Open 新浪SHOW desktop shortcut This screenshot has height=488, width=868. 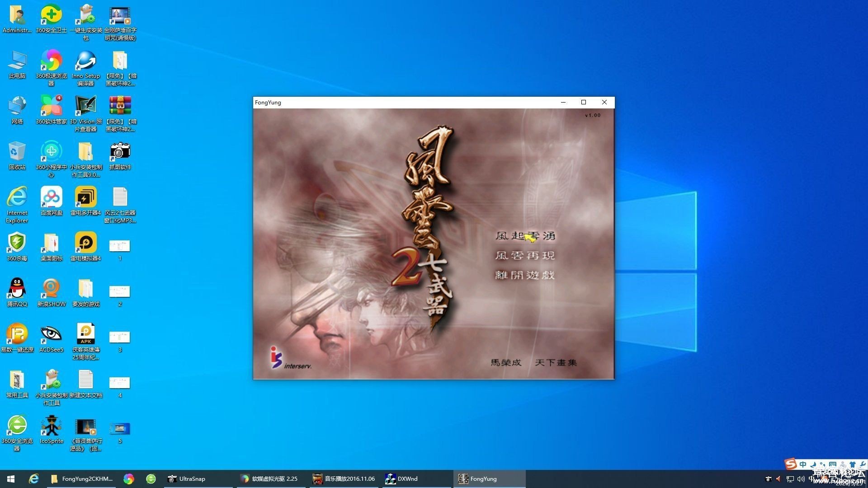tap(51, 293)
